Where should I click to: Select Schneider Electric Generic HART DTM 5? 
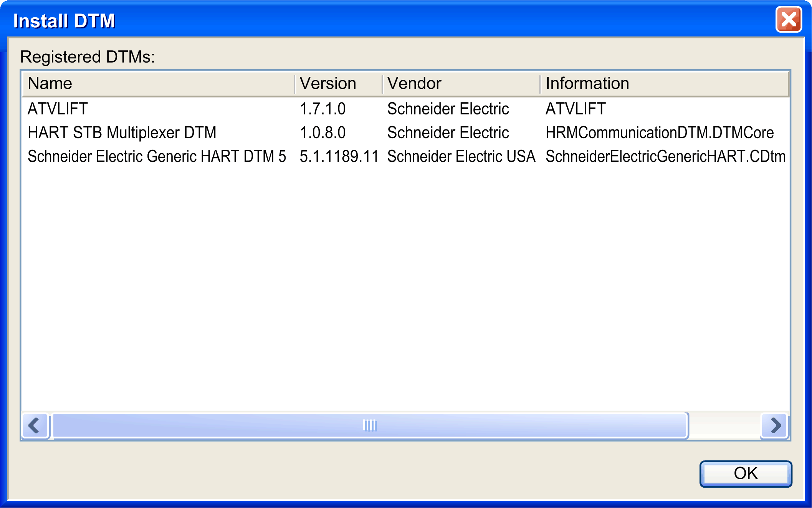point(157,157)
